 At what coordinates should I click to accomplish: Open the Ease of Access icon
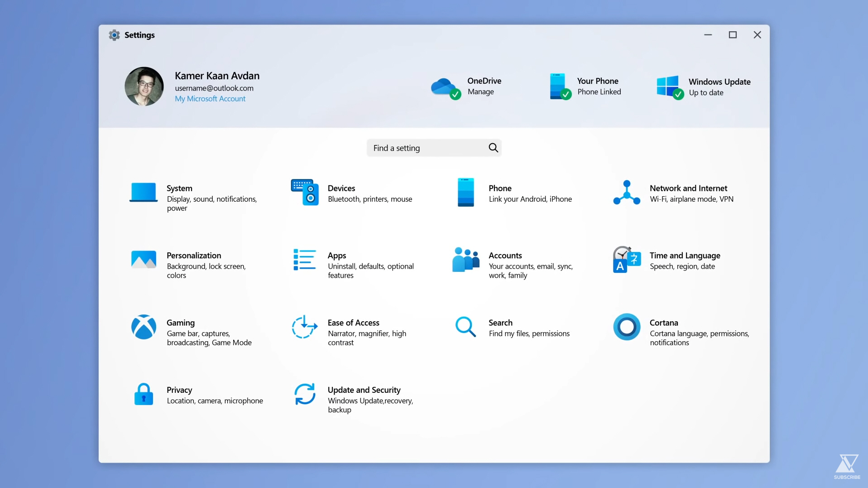point(305,327)
